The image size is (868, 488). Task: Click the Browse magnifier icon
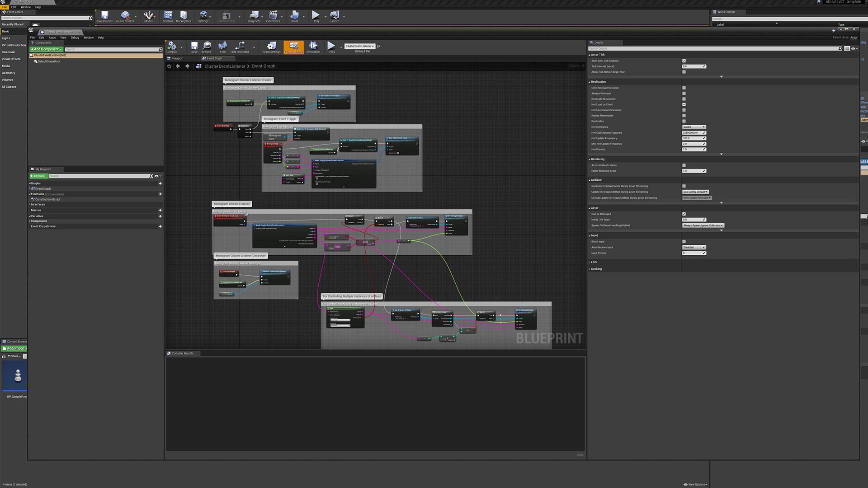tap(207, 46)
